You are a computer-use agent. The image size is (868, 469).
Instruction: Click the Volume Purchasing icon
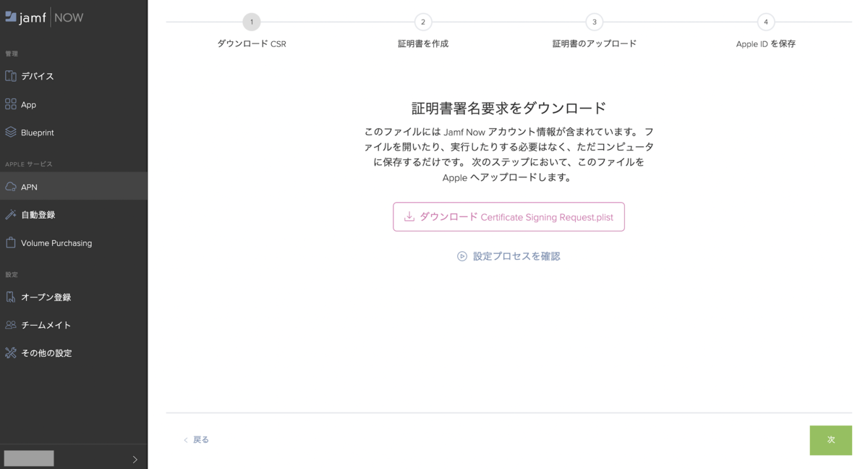(10, 242)
